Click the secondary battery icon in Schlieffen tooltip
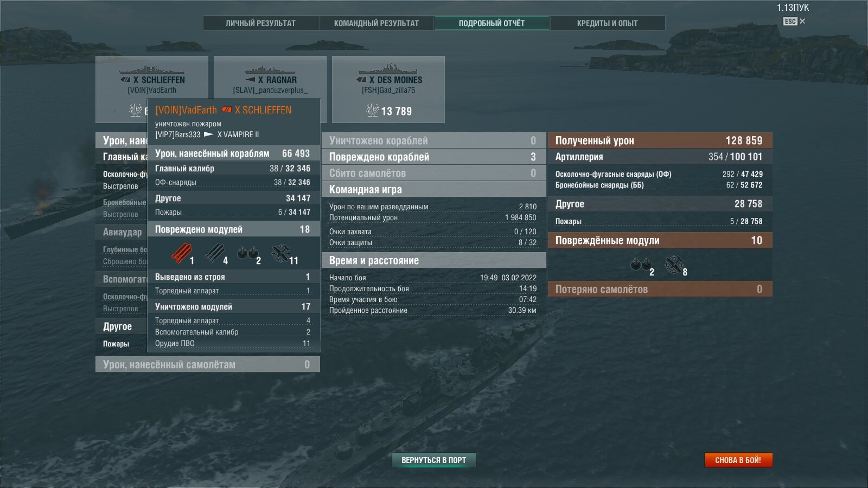This screenshot has width=868, height=488. 247,253
